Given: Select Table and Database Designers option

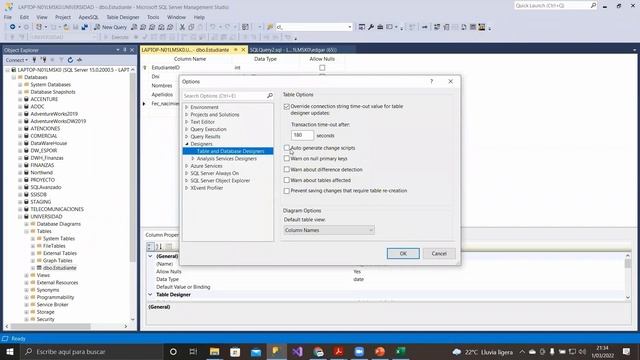Looking at the screenshot, I should pyautogui.click(x=230, y=151).
